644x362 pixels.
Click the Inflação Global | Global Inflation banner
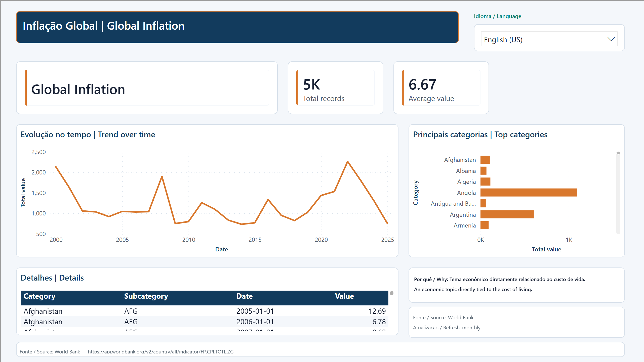click(237, 27)
